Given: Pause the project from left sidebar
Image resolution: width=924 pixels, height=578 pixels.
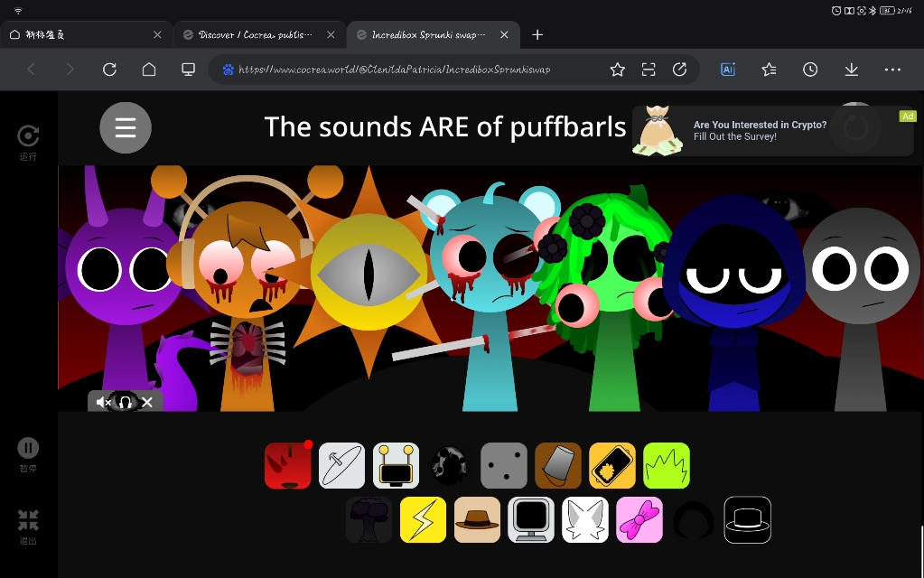Looking at the screenshot, I should point(28,455).
